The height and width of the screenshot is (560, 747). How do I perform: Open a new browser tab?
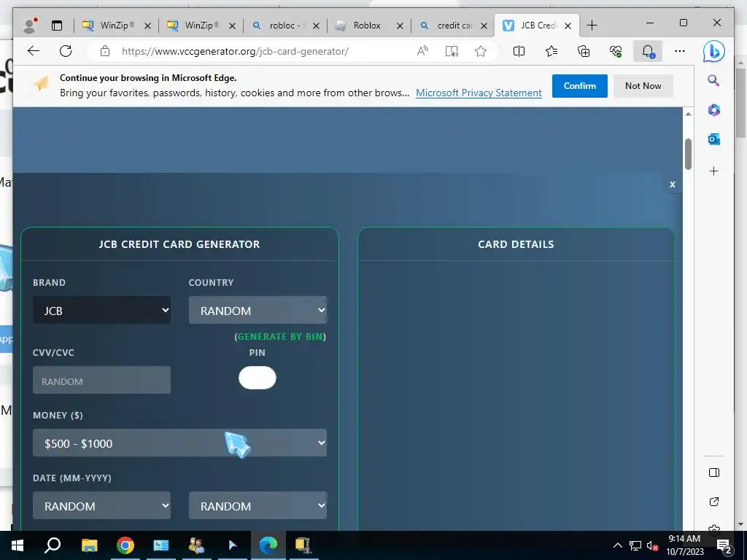tap(592, 26)
